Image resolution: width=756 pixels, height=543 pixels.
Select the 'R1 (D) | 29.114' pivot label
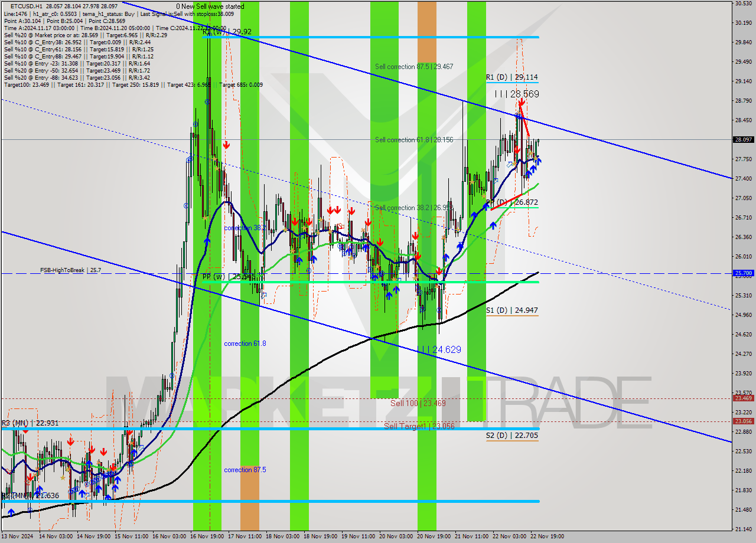click(x=512, y=77)
